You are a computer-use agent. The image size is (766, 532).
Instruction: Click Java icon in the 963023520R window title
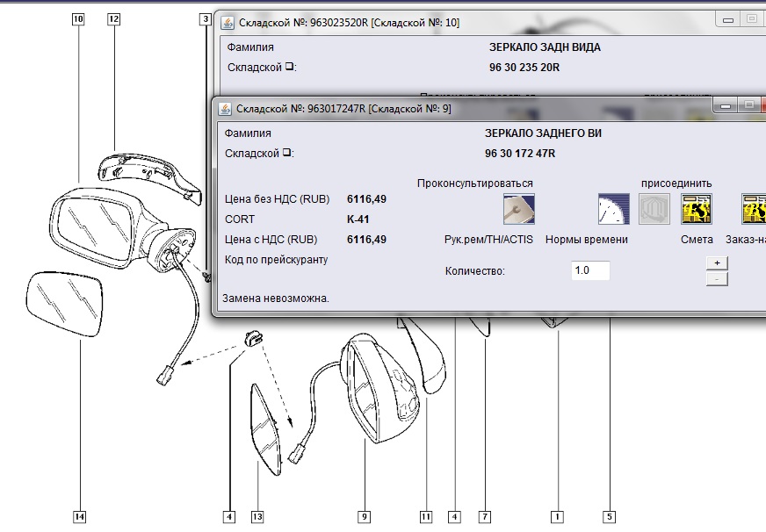click(226, 22)
